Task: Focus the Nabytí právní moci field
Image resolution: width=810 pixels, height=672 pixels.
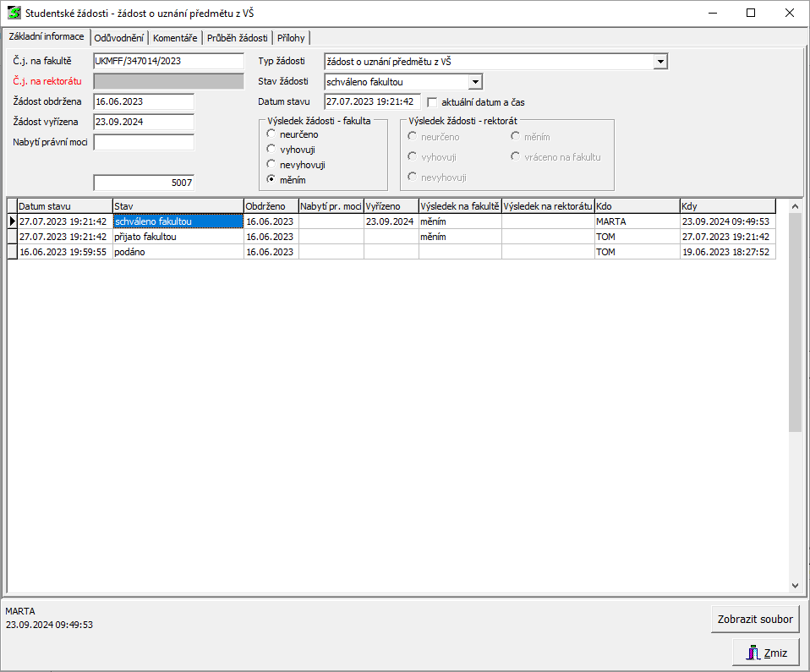Action: point(144,142)
